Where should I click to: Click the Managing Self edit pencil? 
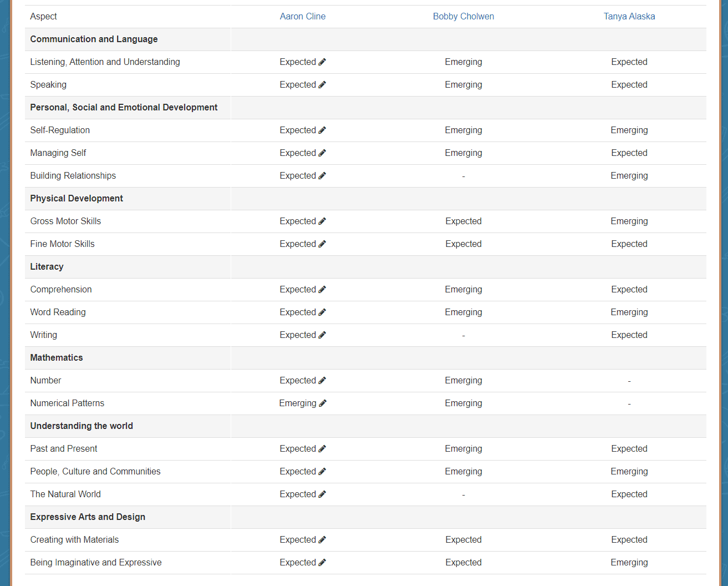coord(322,153)
